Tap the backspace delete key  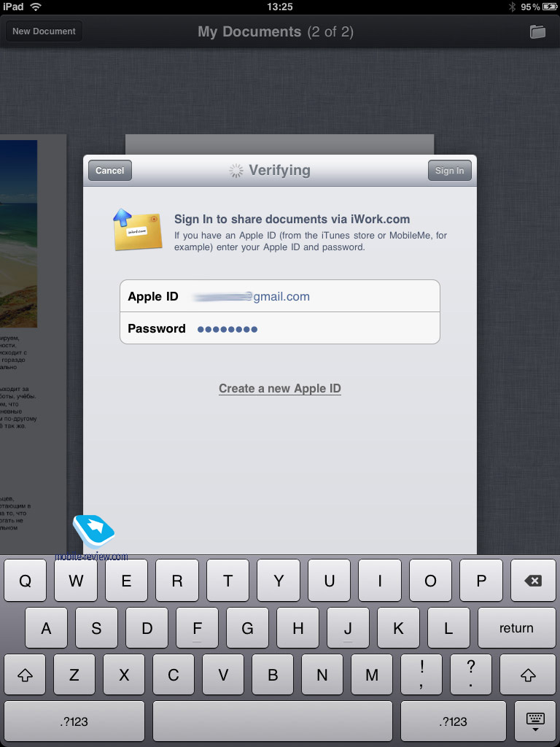point(533,580)
